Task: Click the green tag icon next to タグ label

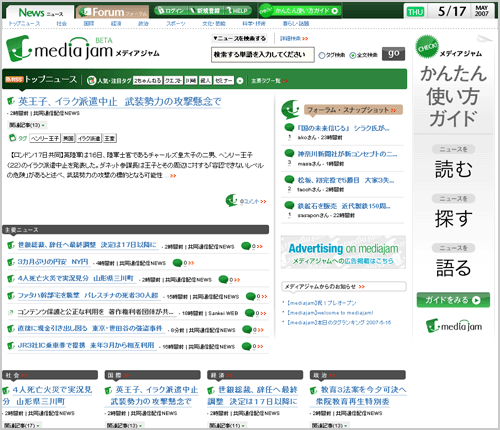Action: (12, 137)
